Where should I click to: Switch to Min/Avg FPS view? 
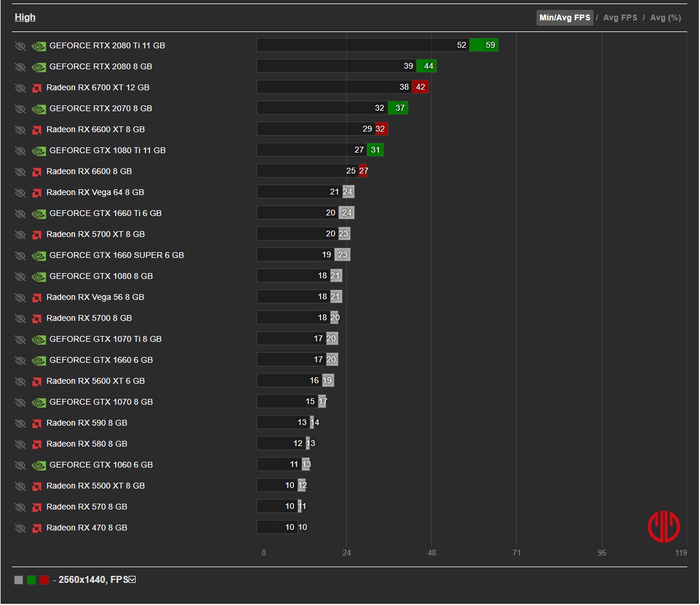click(x=564, y=17)
